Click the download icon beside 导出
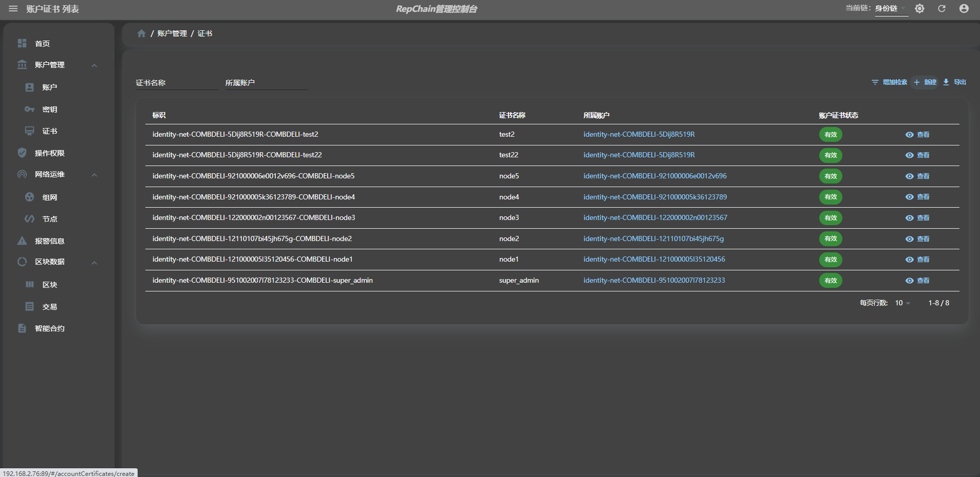 tap(946, 82)
